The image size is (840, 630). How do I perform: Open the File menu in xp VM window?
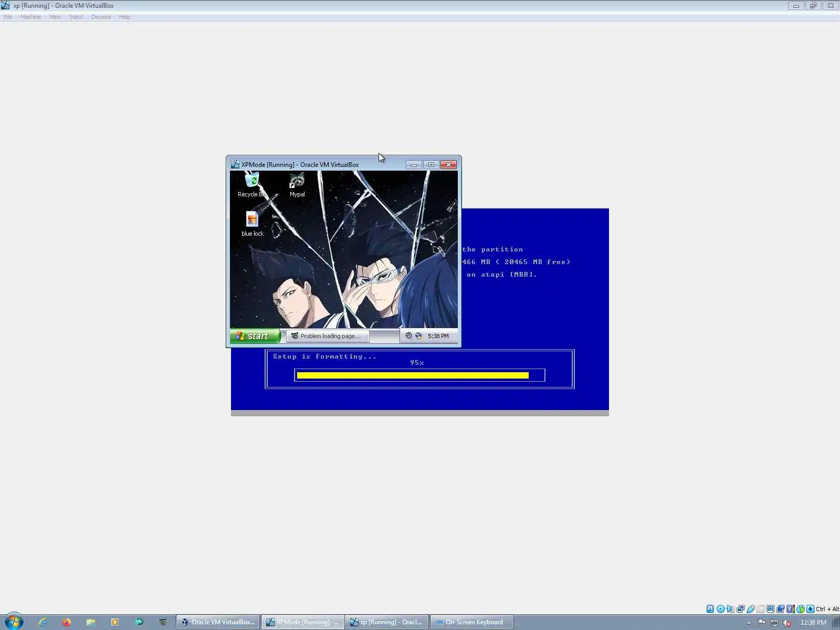pyautogui.click(x=8, y=17)
